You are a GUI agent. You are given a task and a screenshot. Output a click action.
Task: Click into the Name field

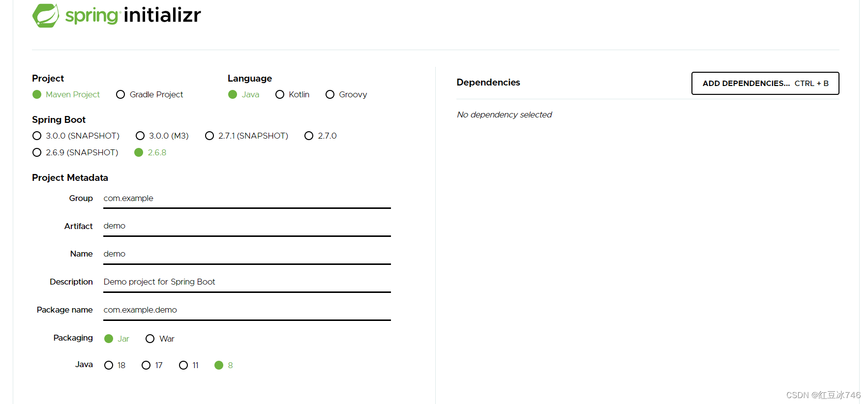tap(247, 254)
